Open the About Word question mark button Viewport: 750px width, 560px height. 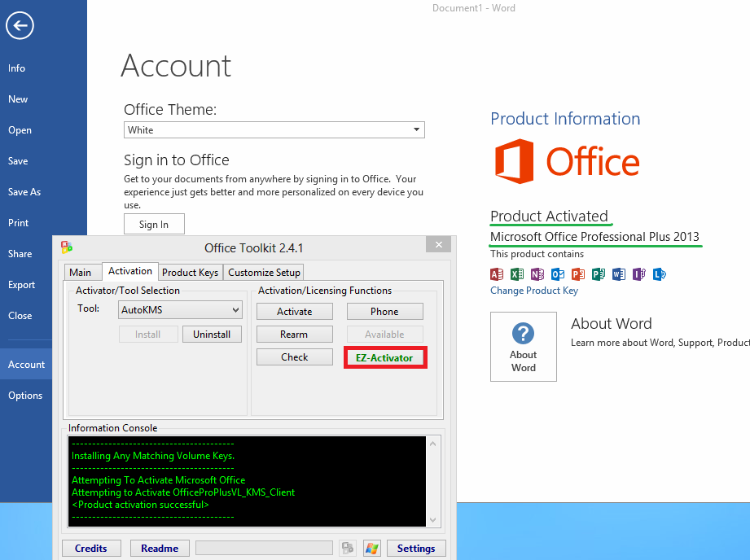point(524,347)
